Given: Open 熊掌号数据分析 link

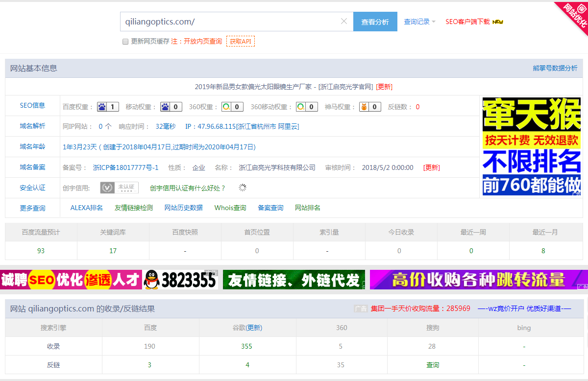Looking at the screenshot, I should click(555, 68).
